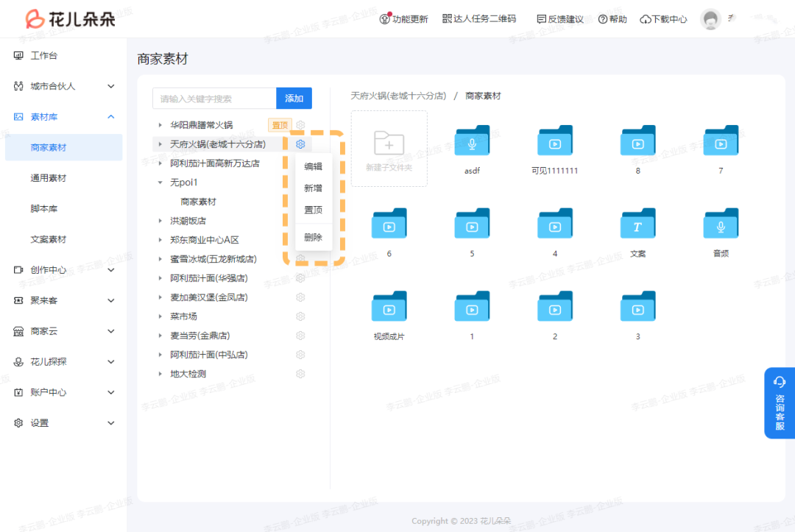
Task: Expand 华阳鼎膳常火锅 tree node
Action: [160, 125]
